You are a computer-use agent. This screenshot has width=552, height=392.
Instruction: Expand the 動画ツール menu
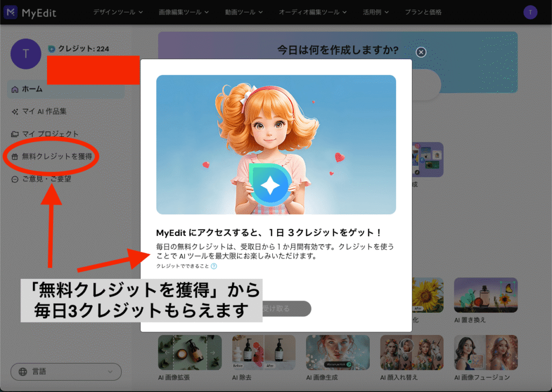[x=244, y=12]
